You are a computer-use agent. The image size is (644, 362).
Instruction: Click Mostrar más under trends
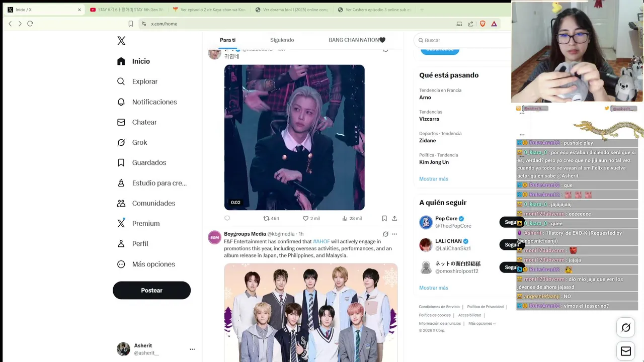[x=434, y=179]
